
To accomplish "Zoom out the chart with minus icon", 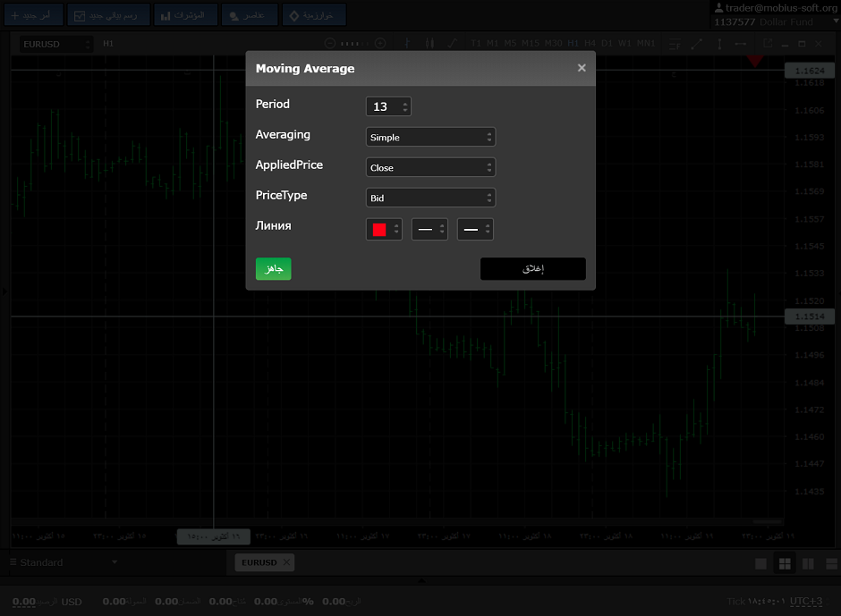I will [330, 44].
